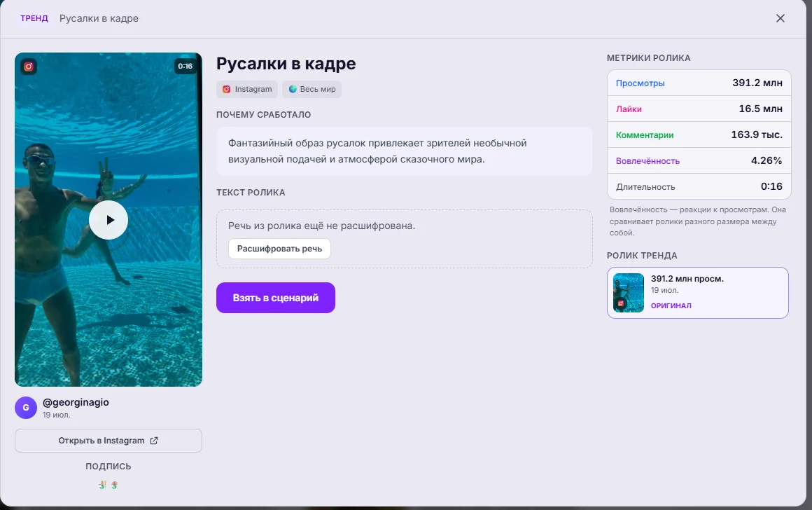812x510 pixels.
Task: Click the ТРЕНД badge in header
Action: coord(34,18)
